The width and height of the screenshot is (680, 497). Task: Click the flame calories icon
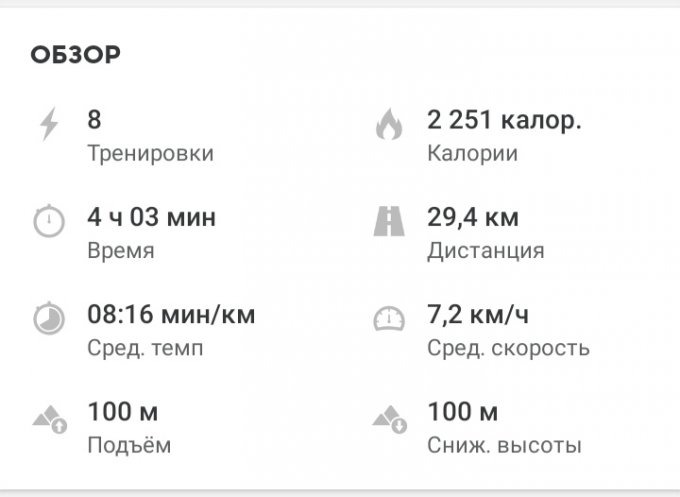point(388,125)
